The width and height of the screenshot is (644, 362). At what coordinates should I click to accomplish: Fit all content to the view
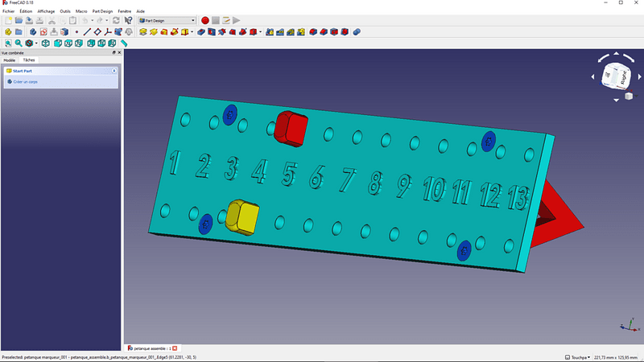point(8,43)
